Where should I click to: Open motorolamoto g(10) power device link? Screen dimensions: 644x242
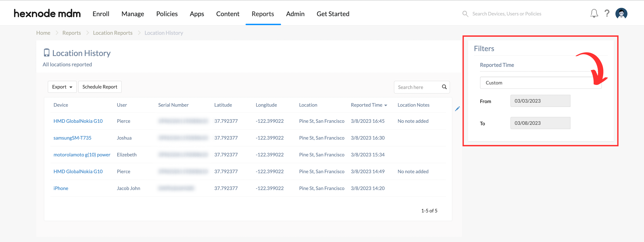[x=82, y=155]
